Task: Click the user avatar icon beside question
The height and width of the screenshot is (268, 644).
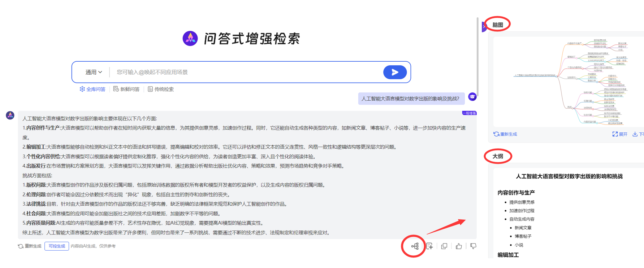Action: tap(472, 97)
